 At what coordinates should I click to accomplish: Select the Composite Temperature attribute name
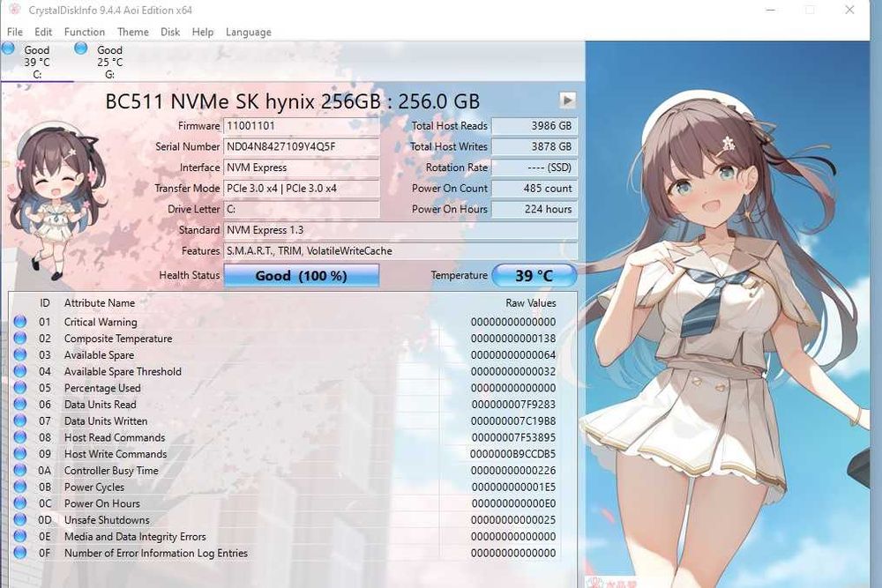(x=118, y=339)
